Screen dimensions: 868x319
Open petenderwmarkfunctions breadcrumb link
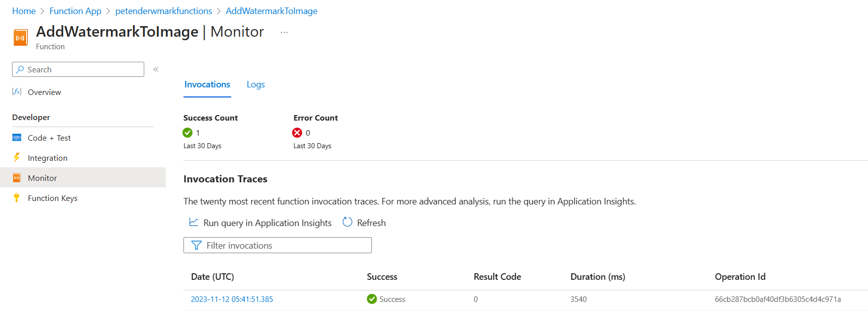click(x=164, y=11)
